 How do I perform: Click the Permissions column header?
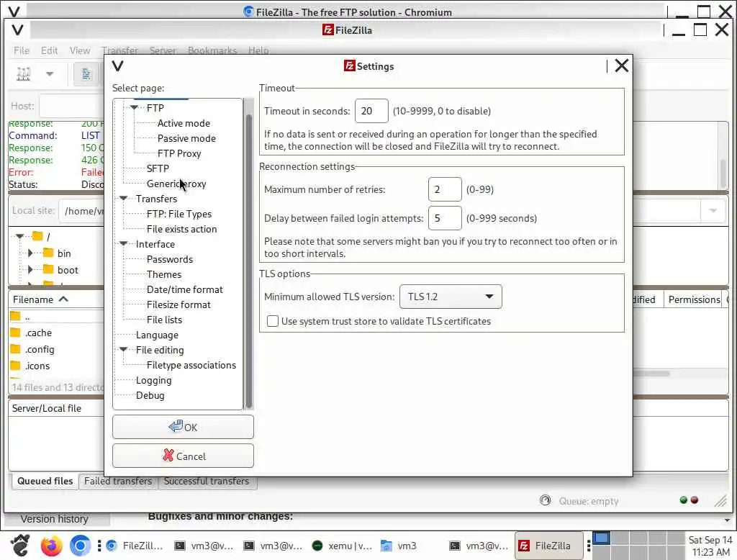[x=695, y=299]
